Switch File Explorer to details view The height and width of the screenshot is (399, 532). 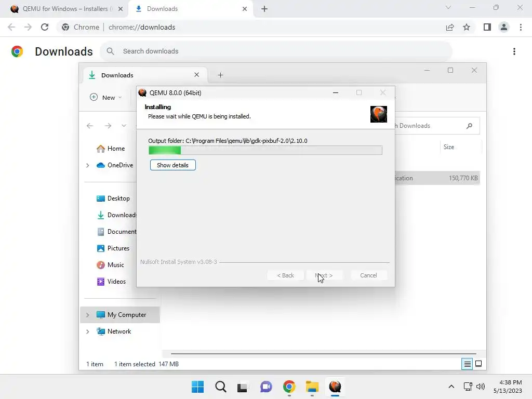[x=467, y=364]
